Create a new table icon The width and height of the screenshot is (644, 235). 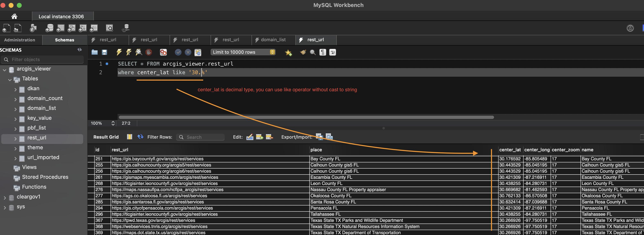(x=60, y=28)
